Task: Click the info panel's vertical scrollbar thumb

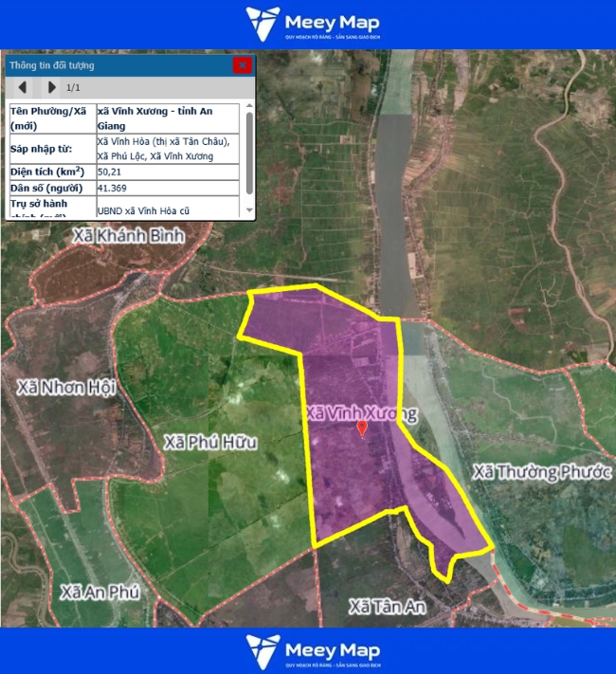Action: (x=249, y=152)
